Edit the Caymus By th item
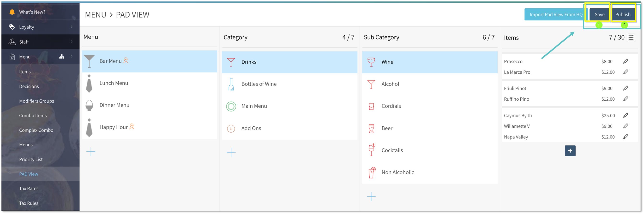The image size is (644, 214). (x=626, y=115)
